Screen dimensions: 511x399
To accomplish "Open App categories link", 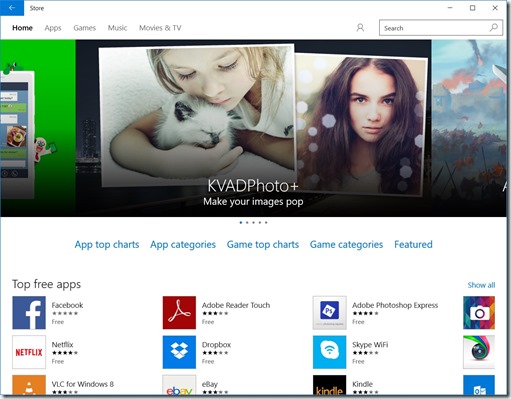I will 183,244.
